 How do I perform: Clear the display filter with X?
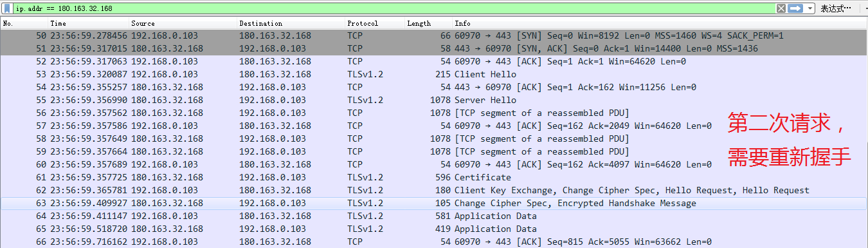781,8
